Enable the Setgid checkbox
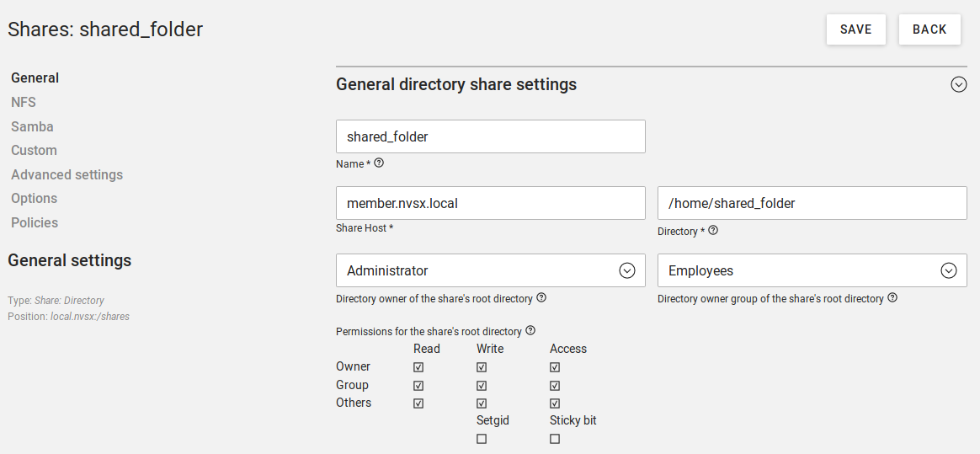980x454 pixels. click(x=482, y=439)
